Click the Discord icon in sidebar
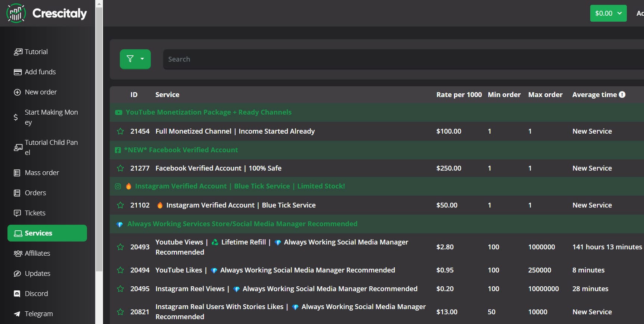644x324 pixels. (17, 294)
